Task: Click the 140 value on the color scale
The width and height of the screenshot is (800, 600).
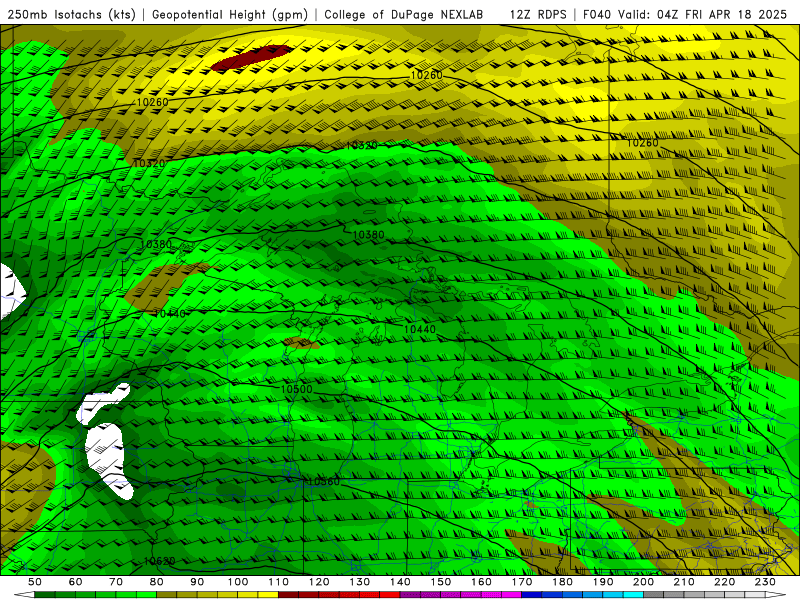Action: click(400, 582)
